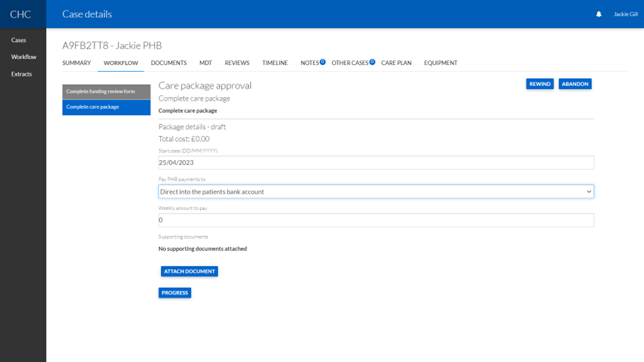
Task: Go to the MDT tab
Action: point(206,63)
